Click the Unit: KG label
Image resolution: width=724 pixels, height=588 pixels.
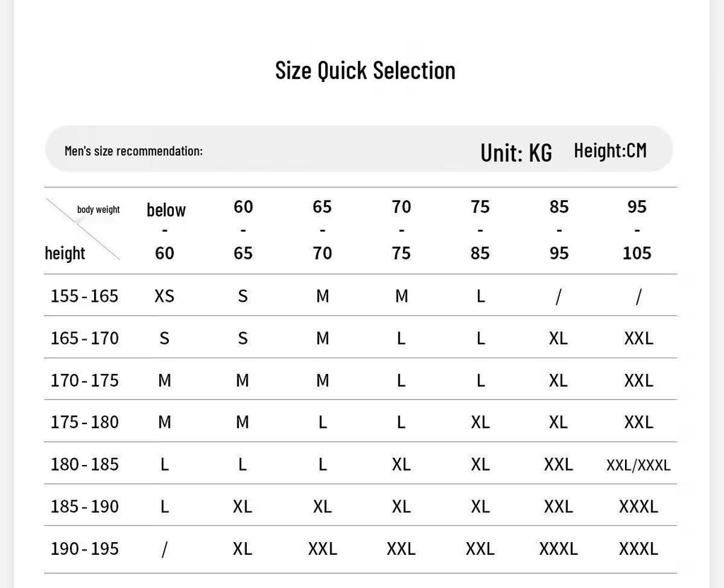516,153
